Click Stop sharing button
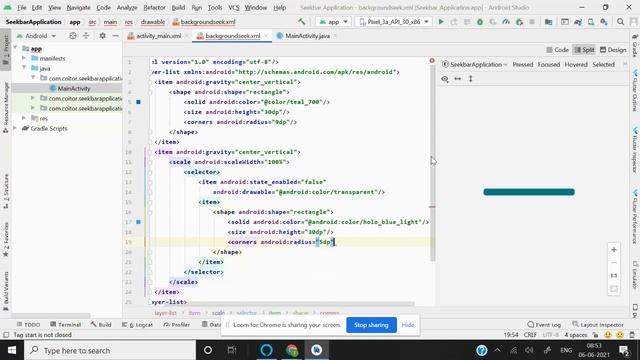 [x=371, y=325]
